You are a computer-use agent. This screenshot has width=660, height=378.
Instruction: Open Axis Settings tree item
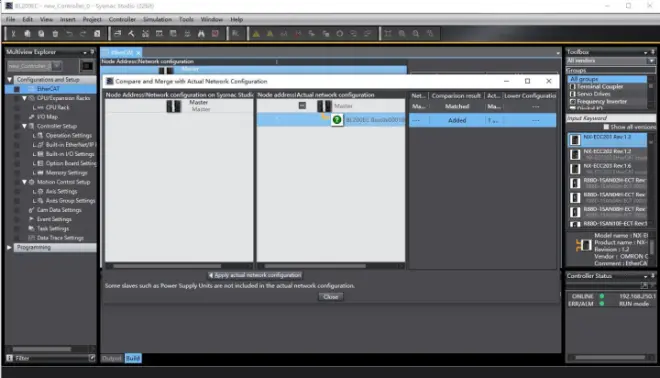(61, 191)
